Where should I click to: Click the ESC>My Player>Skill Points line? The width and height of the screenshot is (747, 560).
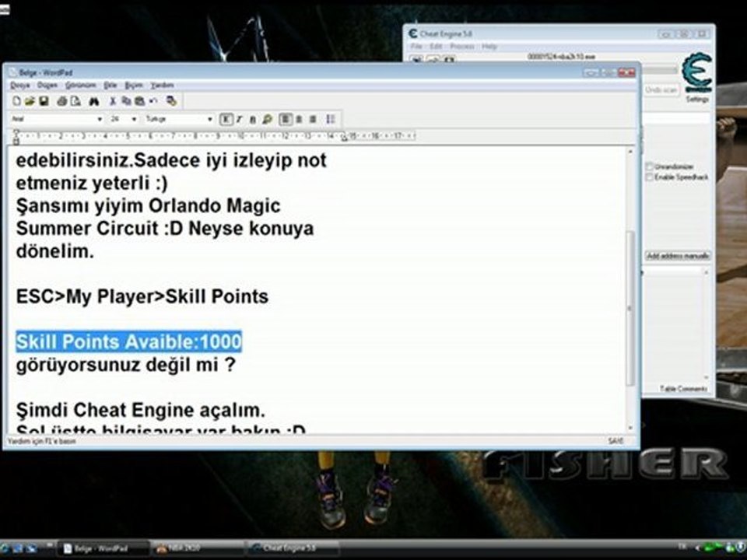(142, 296)
